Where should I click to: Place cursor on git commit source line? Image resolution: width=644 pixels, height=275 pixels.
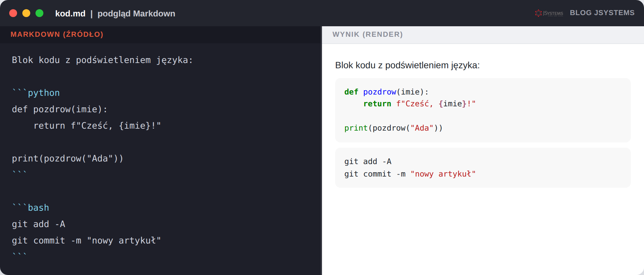[x=86, y=241]
